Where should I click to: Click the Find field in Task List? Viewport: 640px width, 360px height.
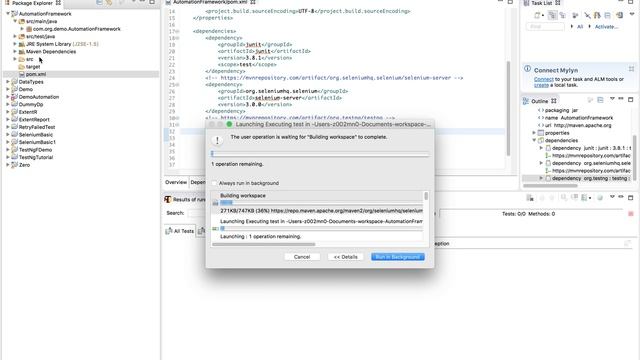point(545,27)
